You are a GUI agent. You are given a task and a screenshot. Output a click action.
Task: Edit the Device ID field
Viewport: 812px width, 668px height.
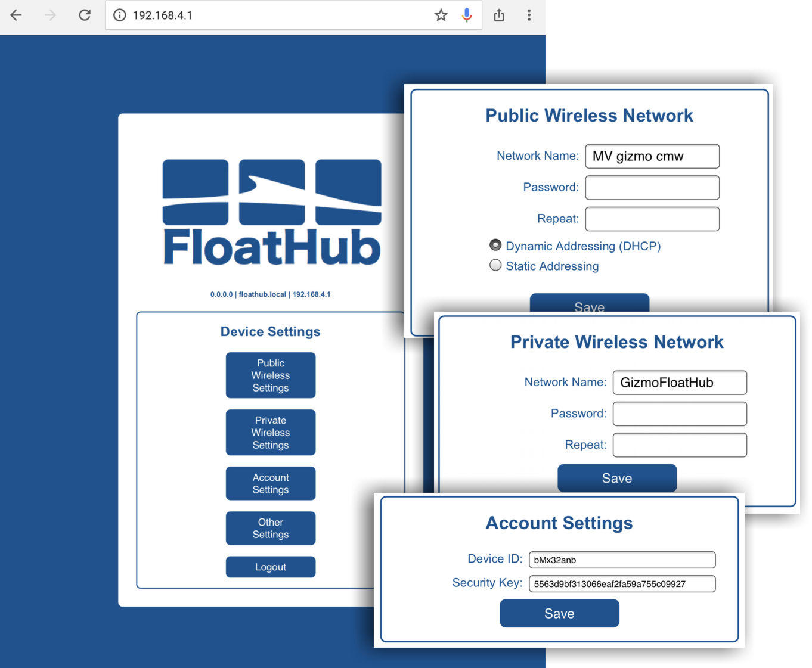(622, 560)
